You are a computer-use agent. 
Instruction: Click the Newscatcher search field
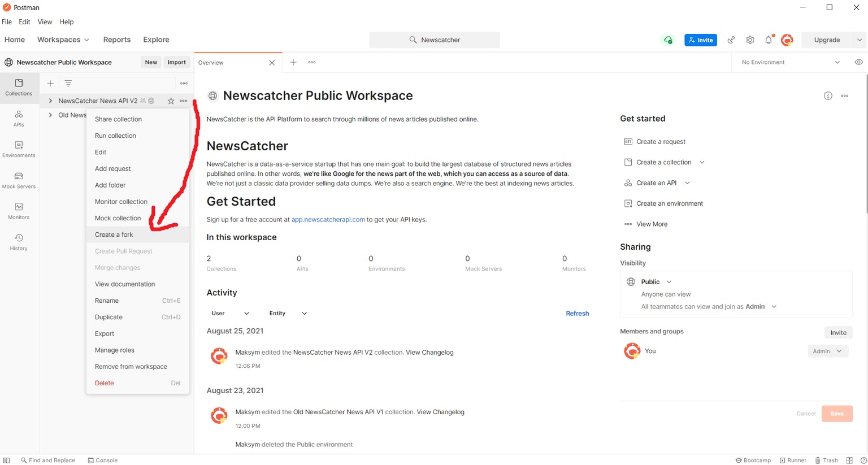click(435, 40)
